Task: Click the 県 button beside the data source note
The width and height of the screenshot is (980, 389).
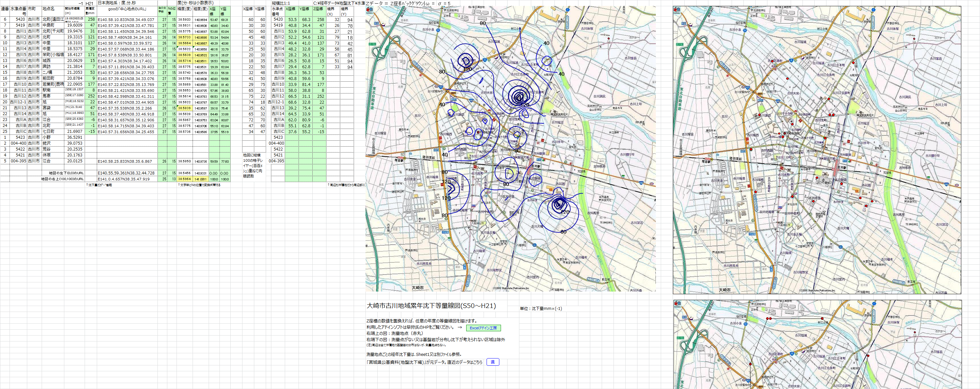Action: pyautogui.click(x=493, y=362)
